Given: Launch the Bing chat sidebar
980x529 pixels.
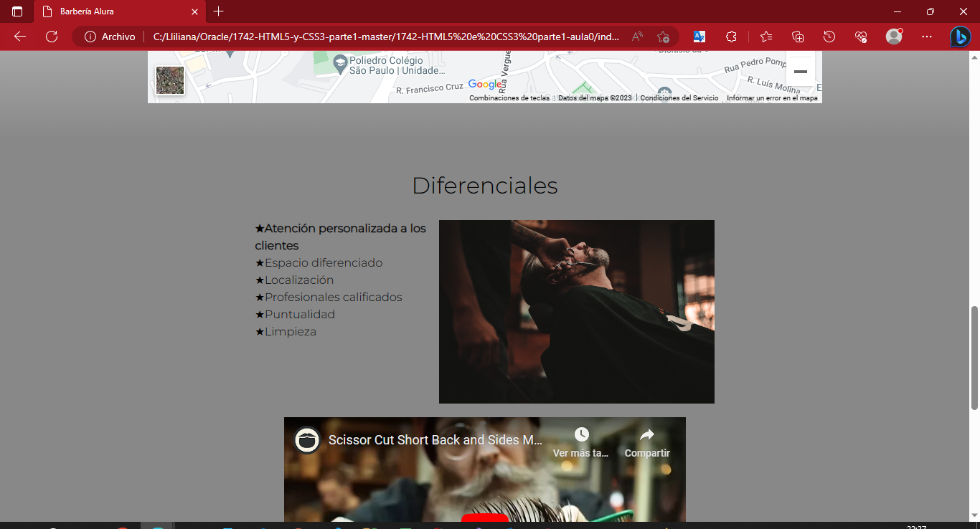Looking at the screenshot, I should (x=961, y=37).
